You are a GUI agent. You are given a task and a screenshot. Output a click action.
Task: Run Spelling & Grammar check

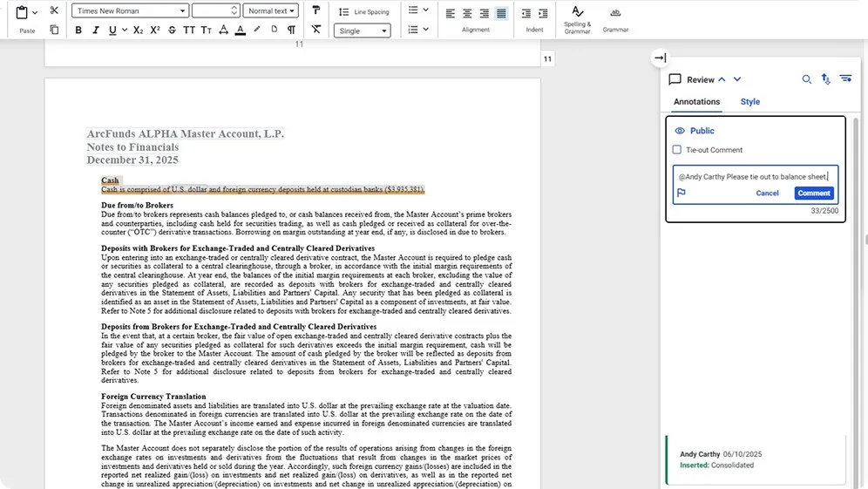pos(578,19)
